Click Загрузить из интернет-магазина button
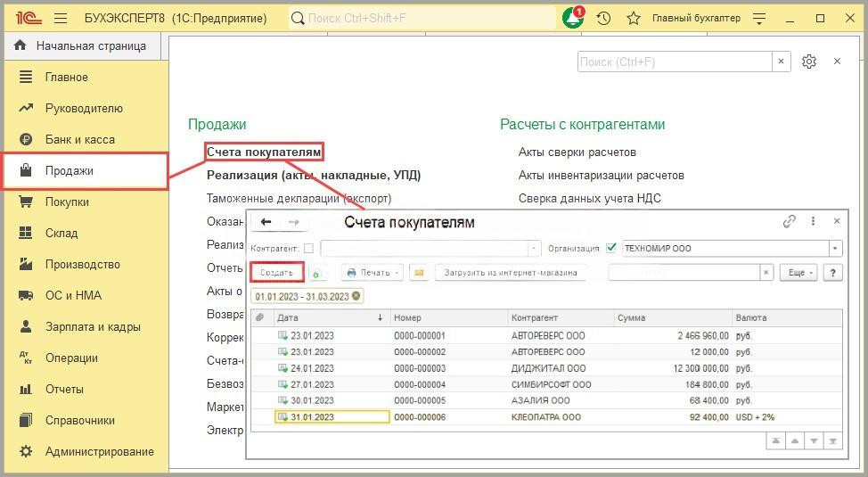The width and height of the screenshot is (868, 477). [x=511, y=273]
